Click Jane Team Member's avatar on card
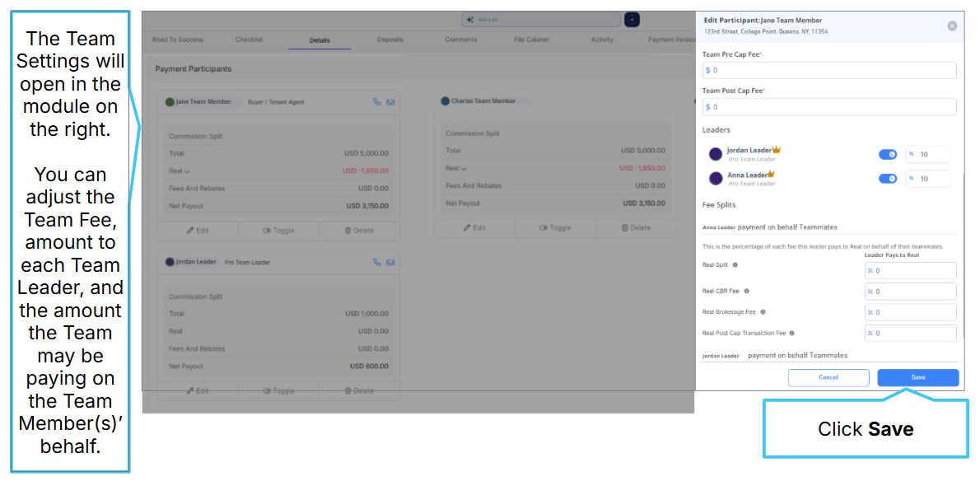 [x=170, y=102]
